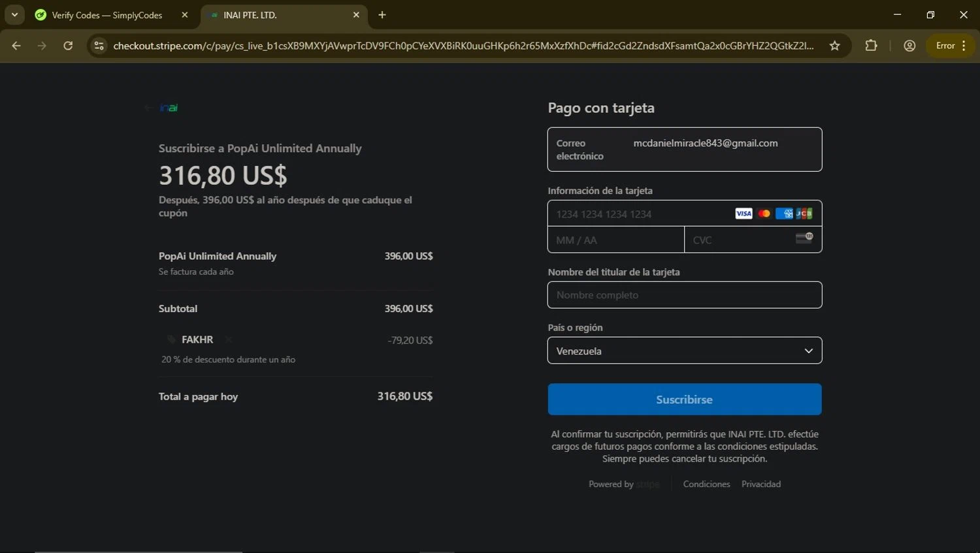Click the Powered by Stripe link

[x=624, y=484]
